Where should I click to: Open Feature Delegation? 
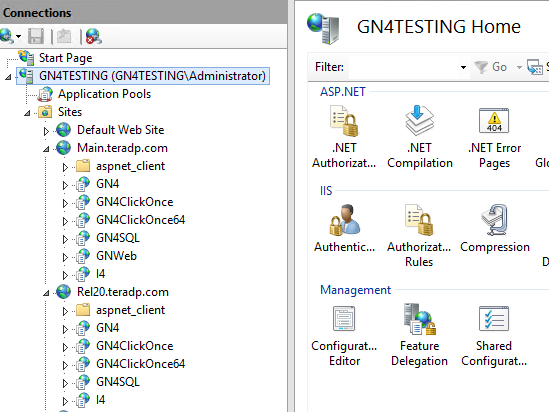point(419,335)
